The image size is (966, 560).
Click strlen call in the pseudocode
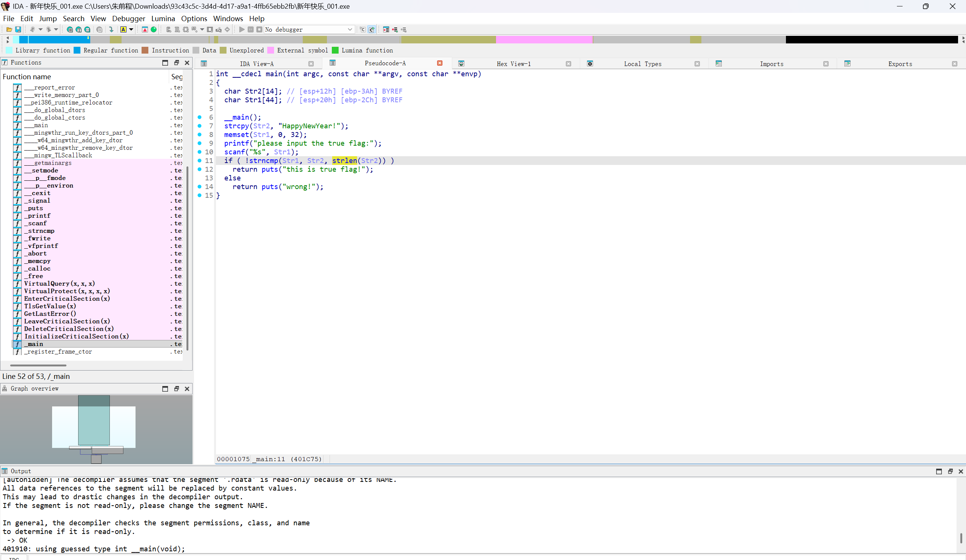click(x=344, y=161)
